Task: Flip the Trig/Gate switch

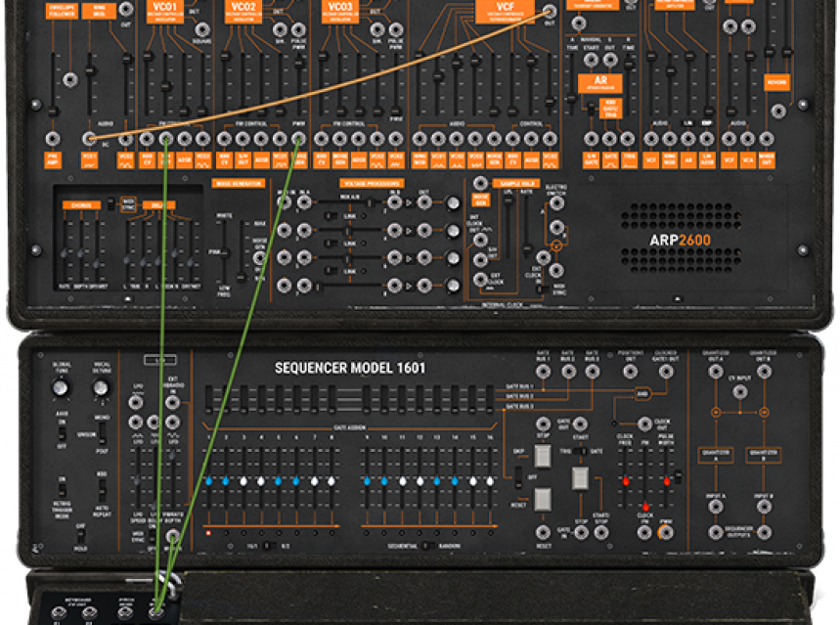Action: [x=580, y=451]
